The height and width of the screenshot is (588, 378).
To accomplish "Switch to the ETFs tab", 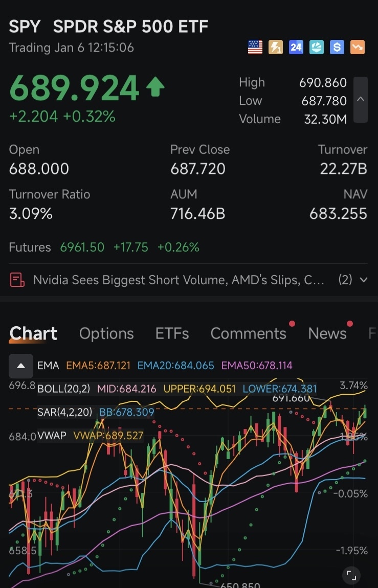I will coord(172,333).
